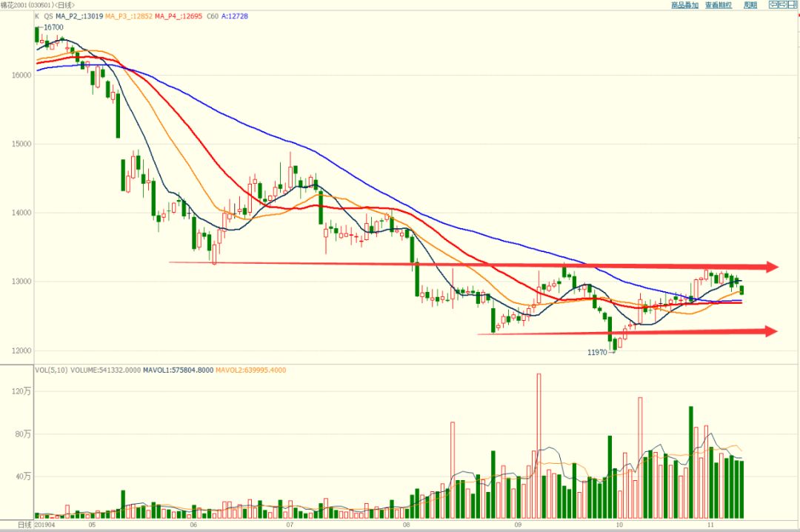Click VOLUME:541332.0000 value label
The height and width of the screenshot is (532, 800).
coord(105,370)
